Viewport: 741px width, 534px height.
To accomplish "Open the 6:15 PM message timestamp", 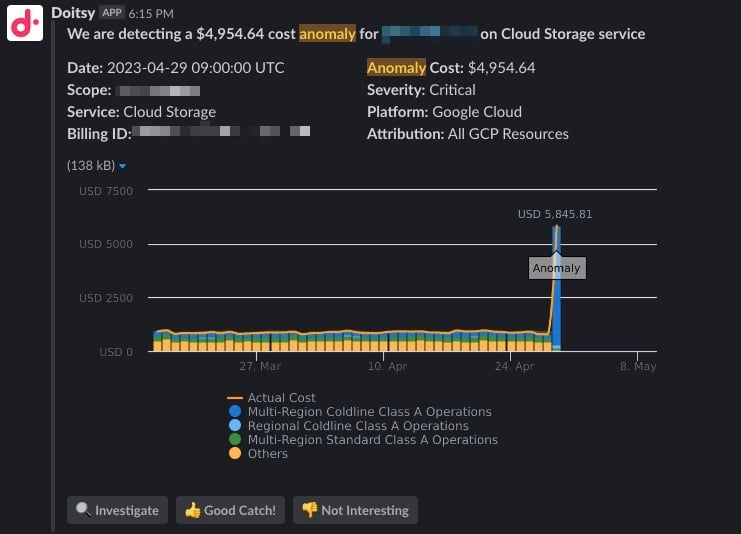I will point(151,14).
